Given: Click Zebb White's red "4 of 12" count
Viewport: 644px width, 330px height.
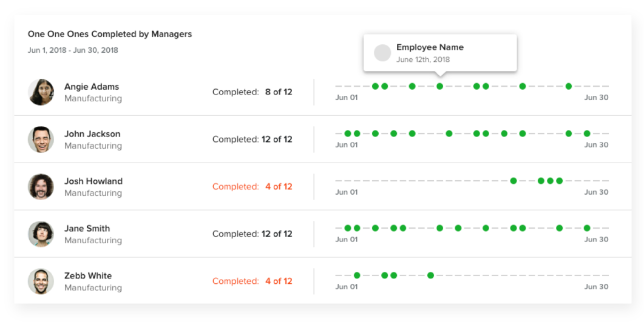Looking at the screenshot, I should pyautogui.click(x=279, y=281).
